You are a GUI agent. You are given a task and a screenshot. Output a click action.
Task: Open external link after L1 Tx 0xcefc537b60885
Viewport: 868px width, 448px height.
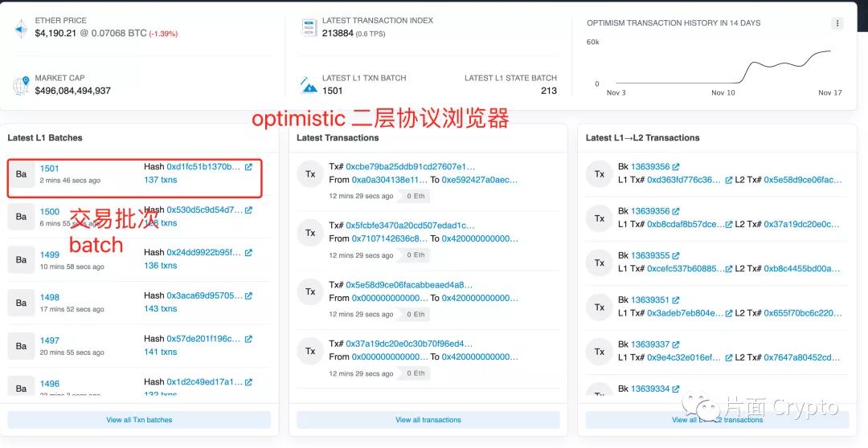728,269
